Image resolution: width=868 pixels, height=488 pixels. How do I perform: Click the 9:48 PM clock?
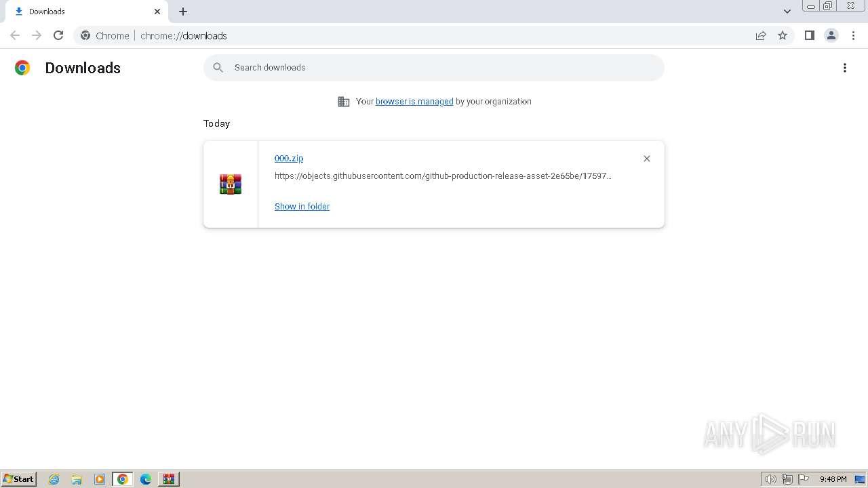point(833,479)
